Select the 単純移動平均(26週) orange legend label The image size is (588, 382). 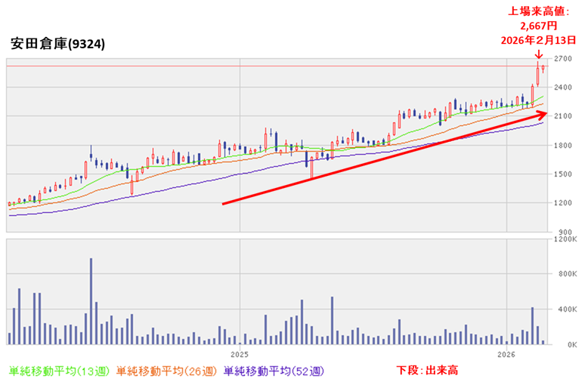pyautogui.click(x=166, y=371)
